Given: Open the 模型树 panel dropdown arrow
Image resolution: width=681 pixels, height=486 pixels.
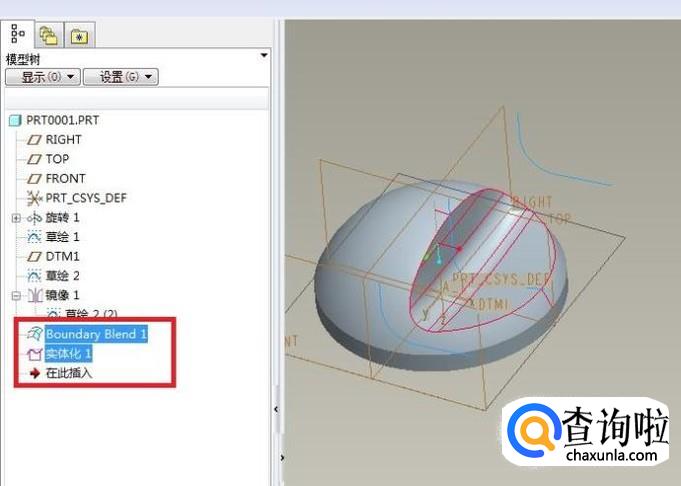Looking at the screenshot, I should (263, 56).
